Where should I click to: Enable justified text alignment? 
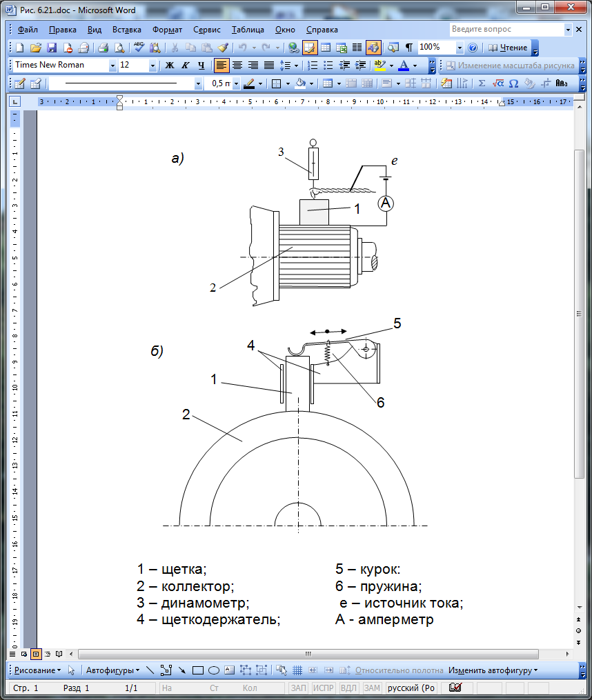[269, 66]
